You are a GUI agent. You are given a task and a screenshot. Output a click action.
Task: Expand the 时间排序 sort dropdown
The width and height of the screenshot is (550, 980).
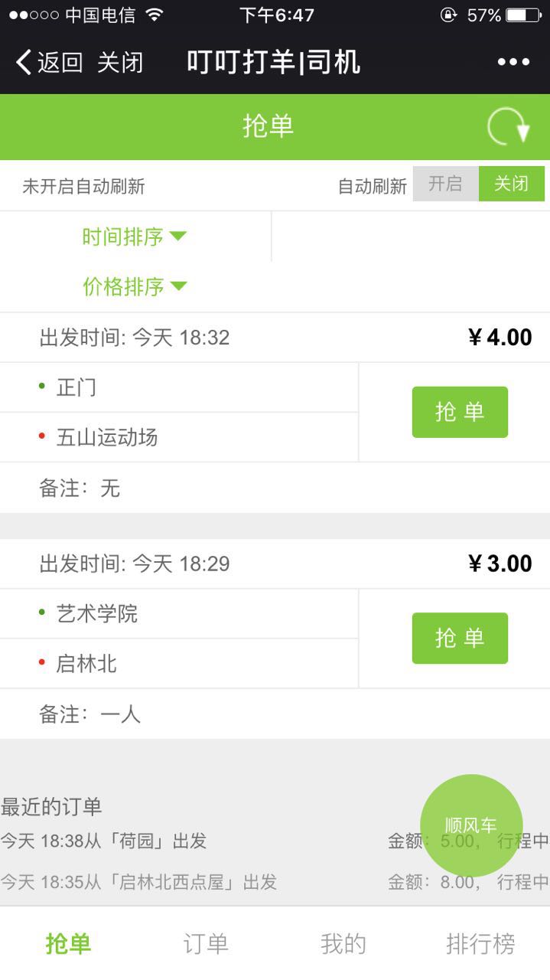pos(134,237)
